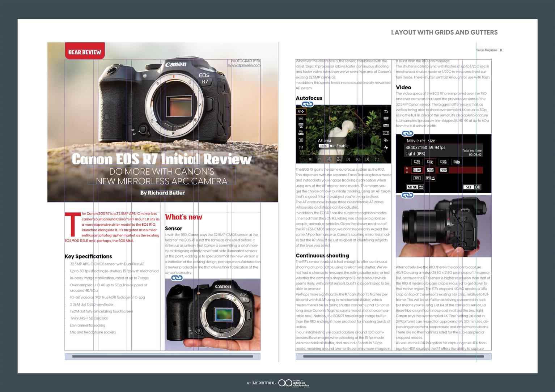Click the link icon above the Movie rec. size image

(408, 133)
